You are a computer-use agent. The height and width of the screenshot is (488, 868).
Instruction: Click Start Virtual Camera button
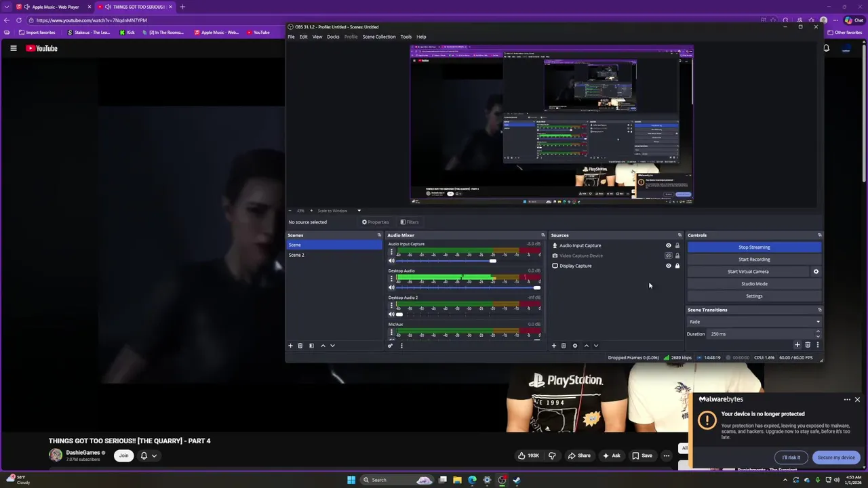coord(748,272)
